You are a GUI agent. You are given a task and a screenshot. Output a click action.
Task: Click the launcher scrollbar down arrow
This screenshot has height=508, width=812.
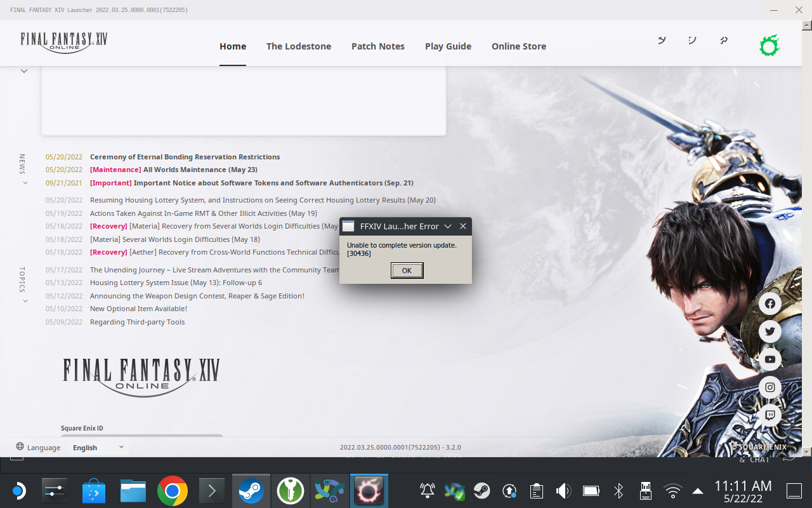[x=807, y=451]
